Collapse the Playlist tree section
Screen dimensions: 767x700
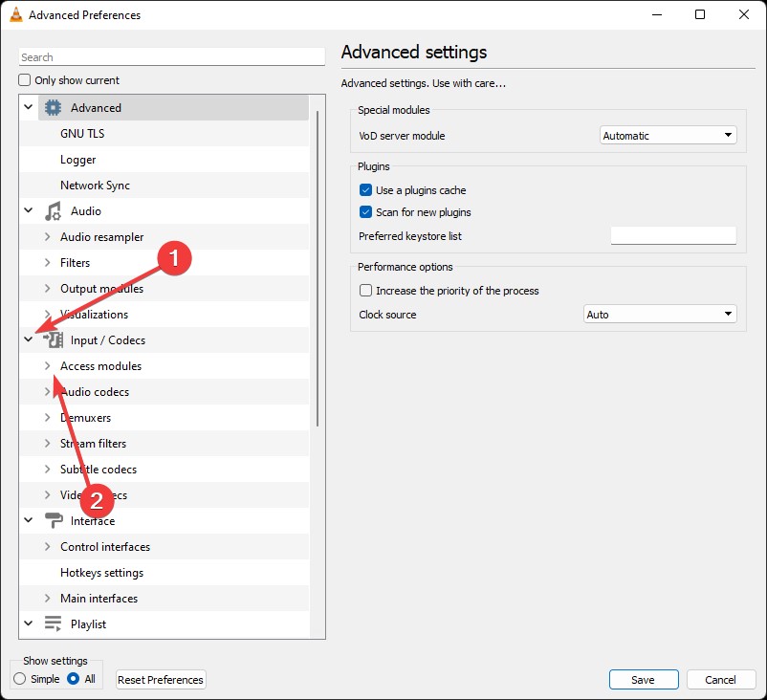click(x=29, y=623)
